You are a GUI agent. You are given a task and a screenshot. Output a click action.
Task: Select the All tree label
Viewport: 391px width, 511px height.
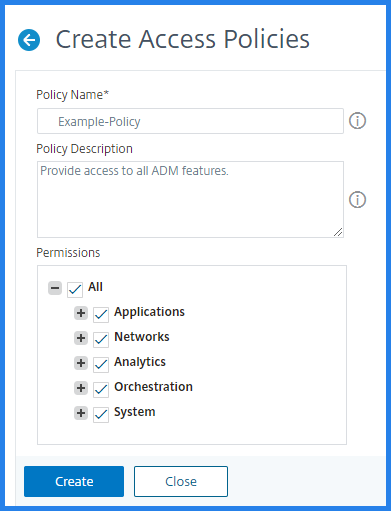95,287
